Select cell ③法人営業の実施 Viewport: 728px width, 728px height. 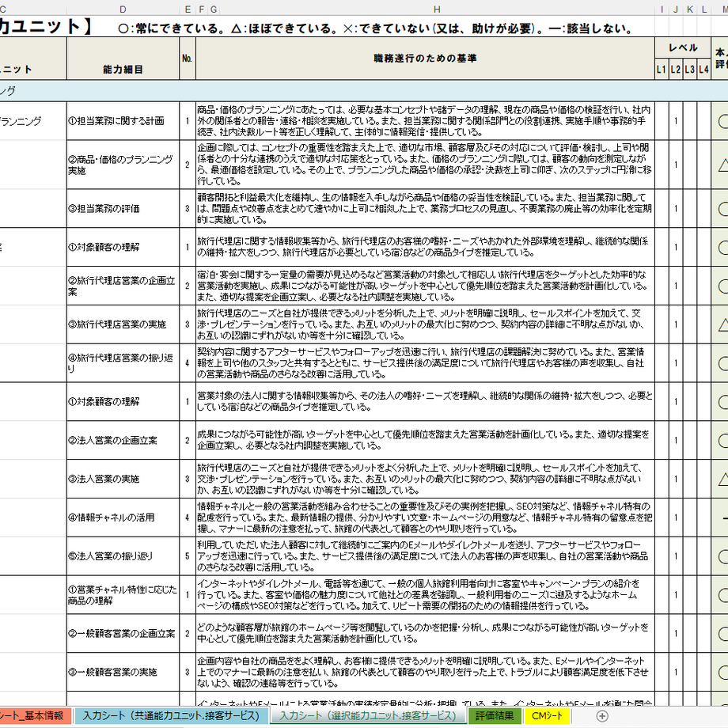123,479
